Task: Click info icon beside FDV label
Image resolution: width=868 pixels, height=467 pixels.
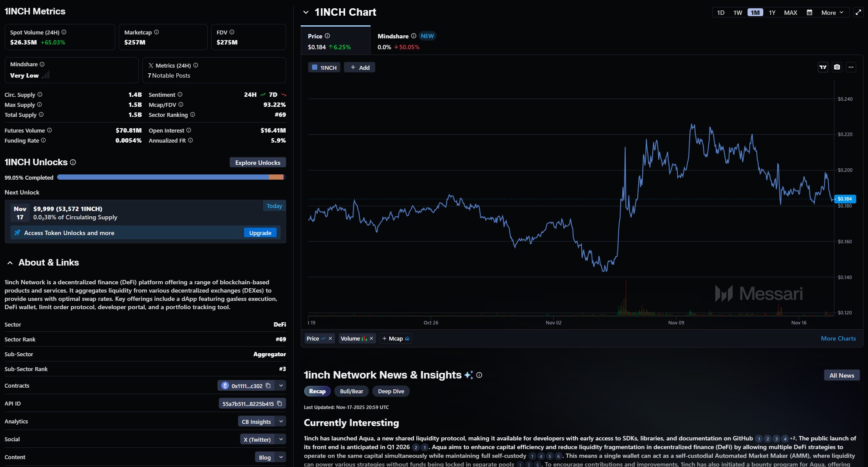Action: pyautogui.click(x=232, y=32)
